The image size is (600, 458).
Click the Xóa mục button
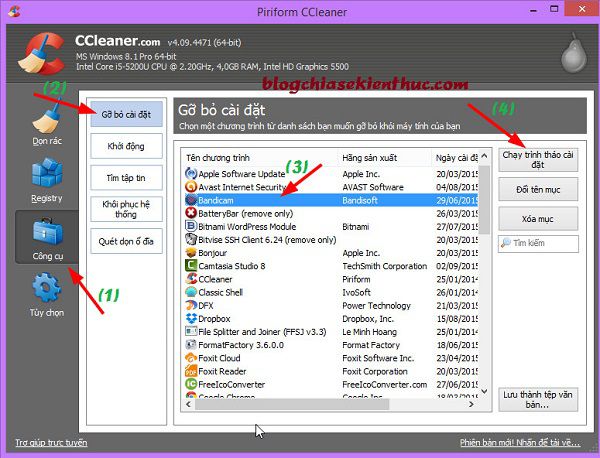[x=538, y=219]
